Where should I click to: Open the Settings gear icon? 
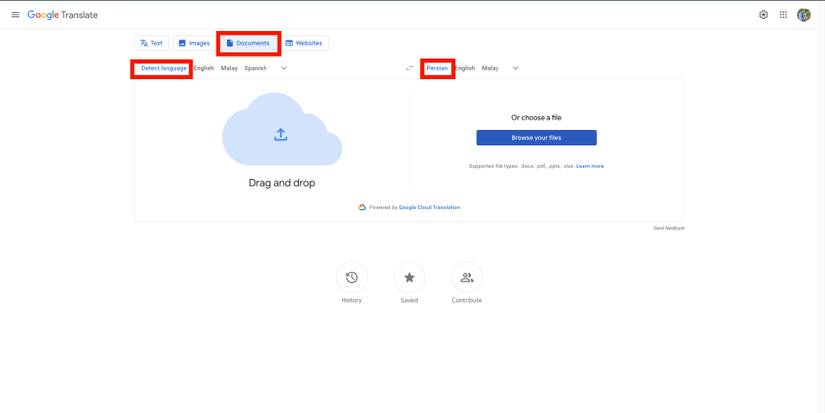coord(763,15)
